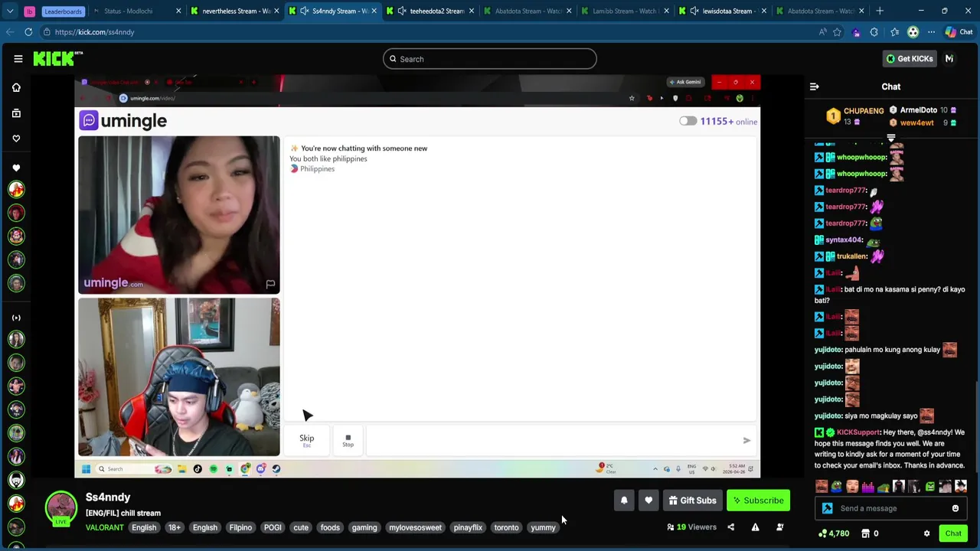Focus Send a message chat input
The image size is (980, 551).
[891, 508]
